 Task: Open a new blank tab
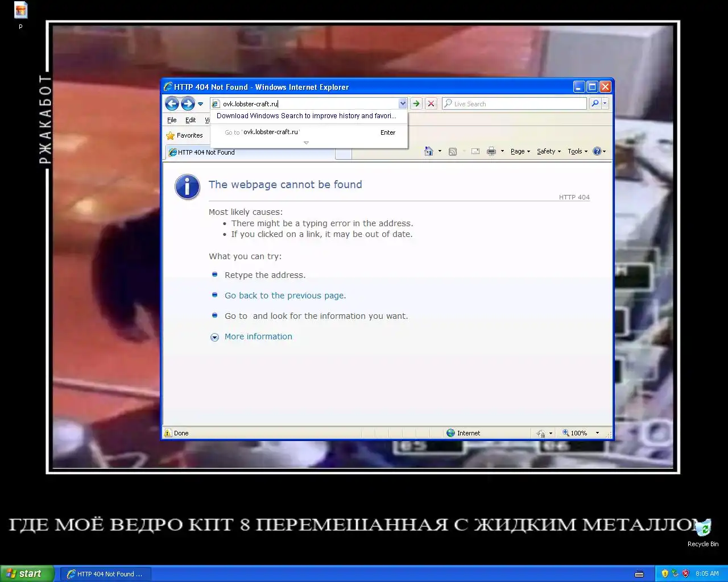343,153
